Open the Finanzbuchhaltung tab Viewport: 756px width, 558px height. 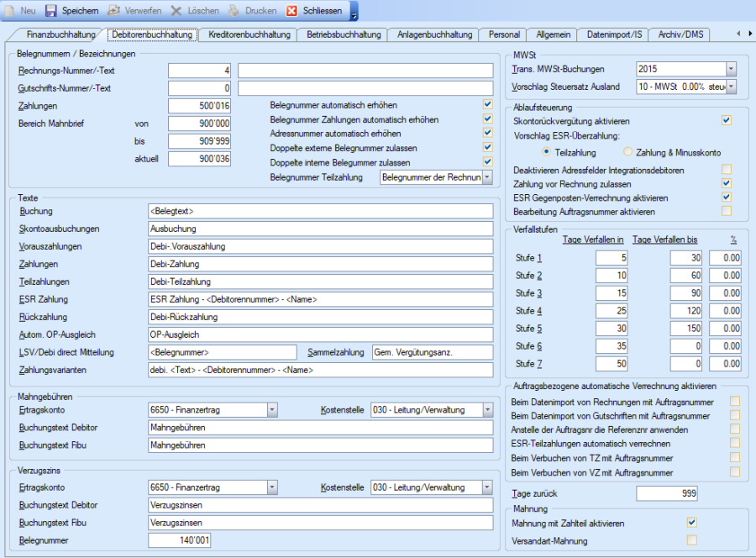click(x=59, y=34)
